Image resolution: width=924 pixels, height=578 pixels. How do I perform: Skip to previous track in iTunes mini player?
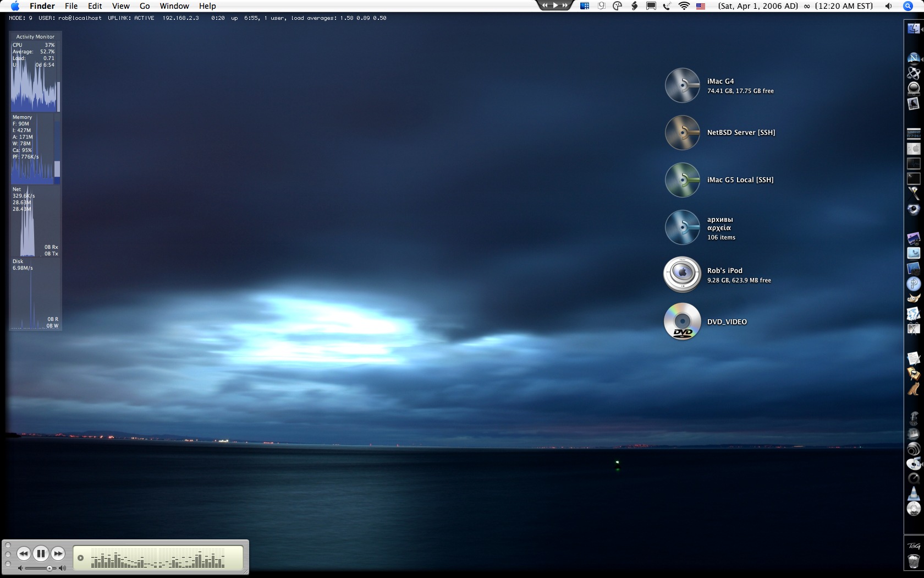pos(24,554)
